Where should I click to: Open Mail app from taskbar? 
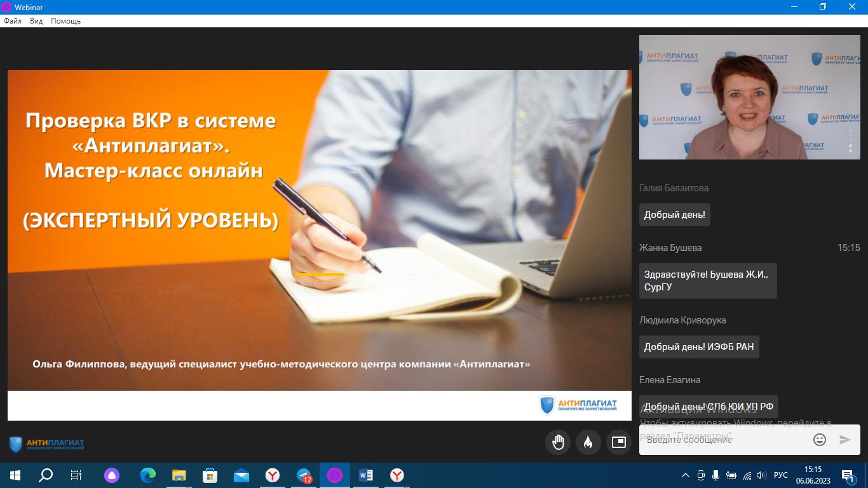241,475
